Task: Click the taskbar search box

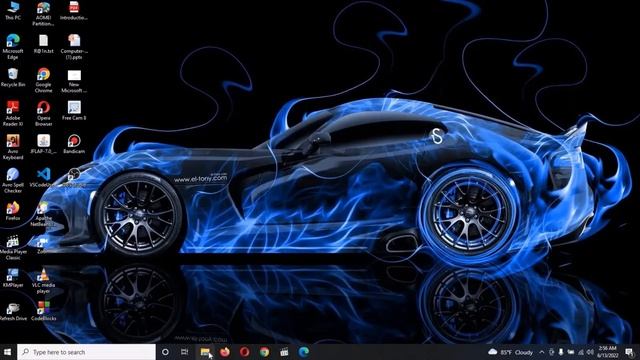Action: 87,352
